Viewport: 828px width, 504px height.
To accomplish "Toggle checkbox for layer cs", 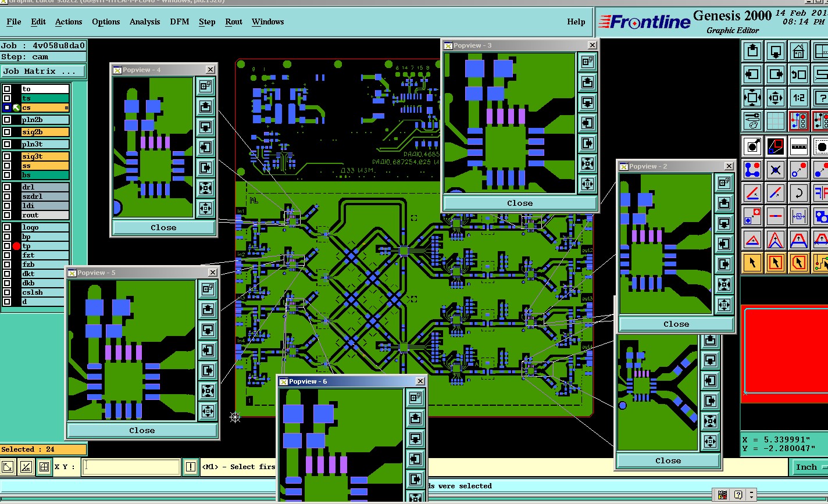I will (x=7, y=108).
